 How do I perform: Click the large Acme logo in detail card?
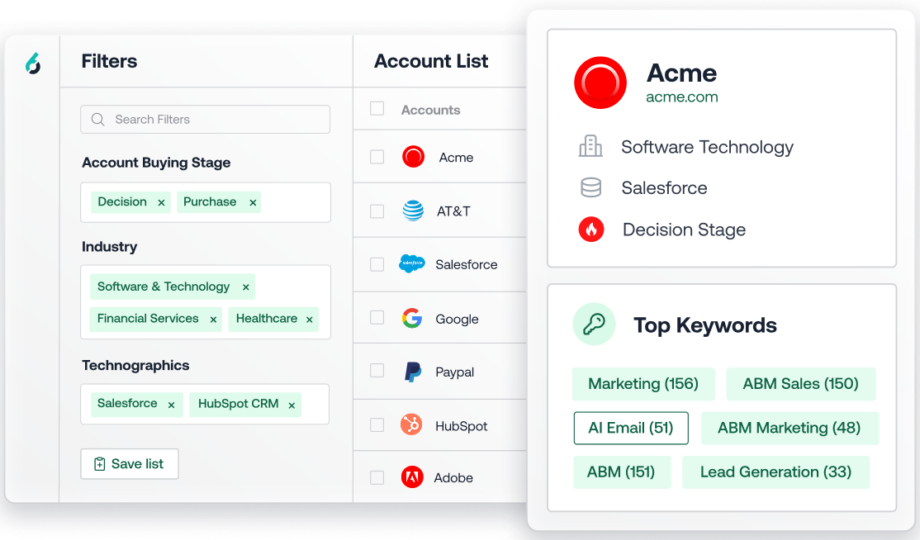coord(600,83)
